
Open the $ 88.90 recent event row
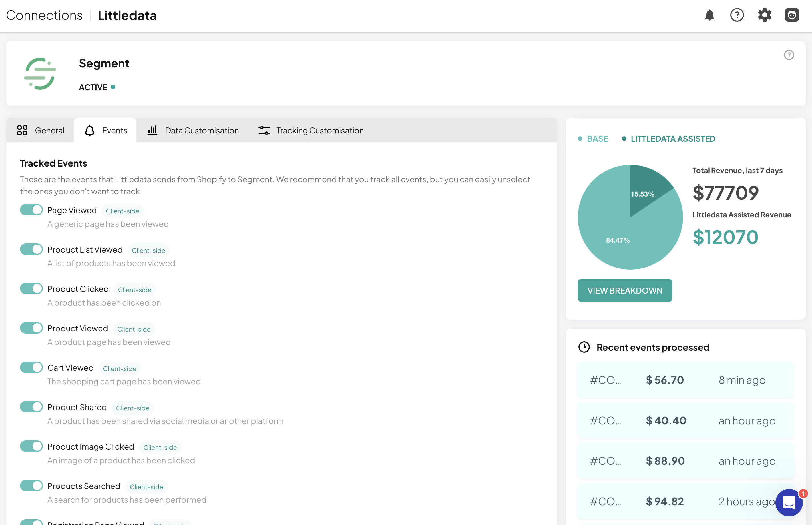click(686, 461)
